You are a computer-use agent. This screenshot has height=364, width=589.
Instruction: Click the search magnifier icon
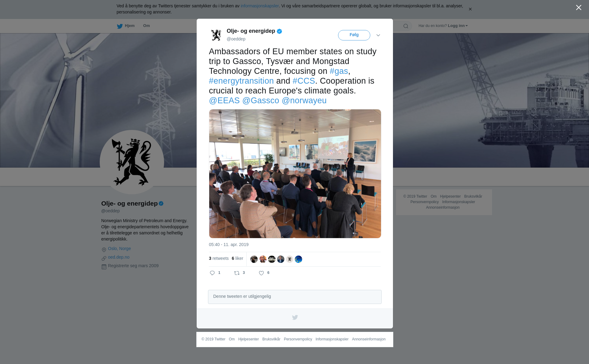click(406, 26)
